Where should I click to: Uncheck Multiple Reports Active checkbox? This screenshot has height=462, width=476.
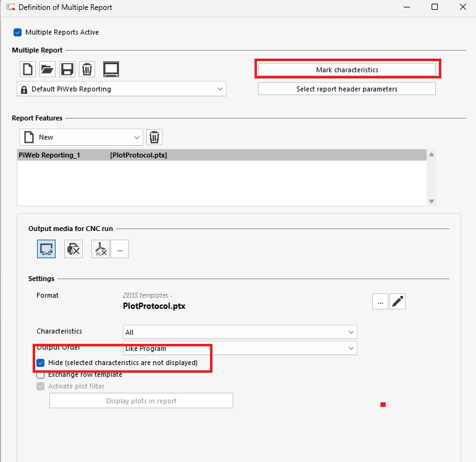(17, 32)
